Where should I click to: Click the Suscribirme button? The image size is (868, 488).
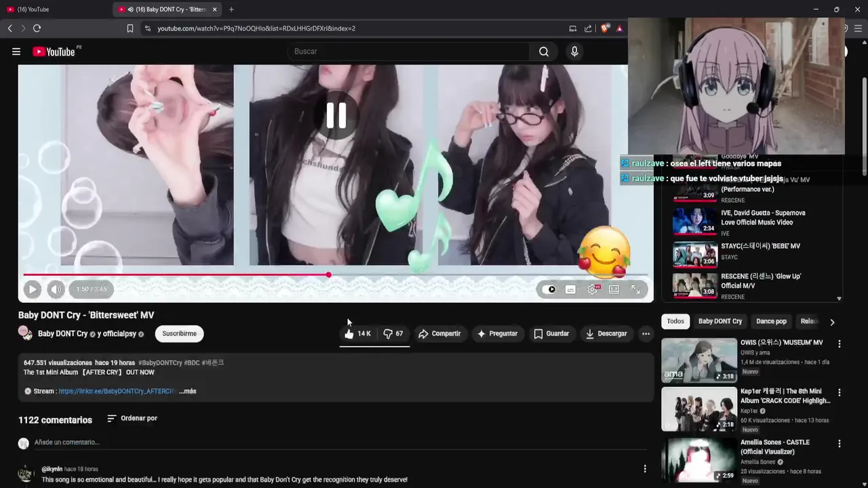point(180,333)
